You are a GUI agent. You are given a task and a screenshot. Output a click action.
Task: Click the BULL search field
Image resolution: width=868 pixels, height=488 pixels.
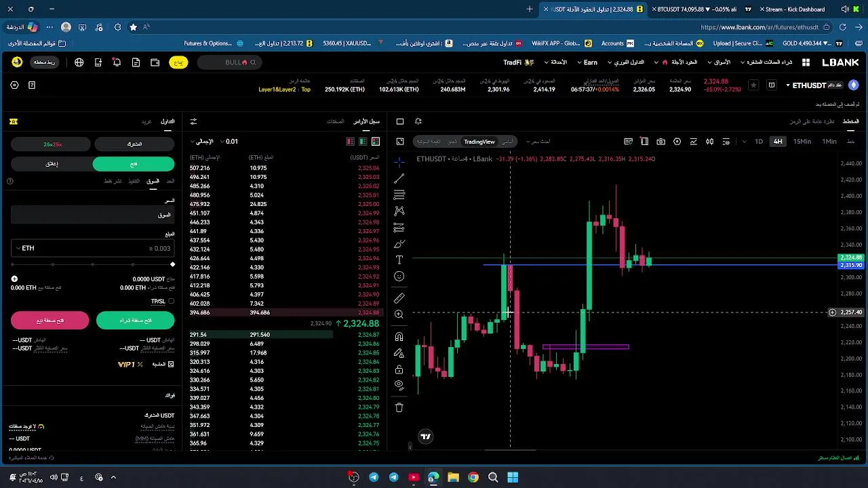tap(231, 62)
